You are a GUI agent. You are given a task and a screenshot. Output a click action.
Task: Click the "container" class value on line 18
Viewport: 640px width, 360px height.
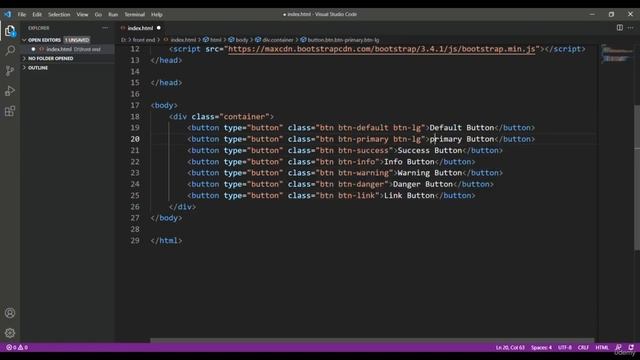[x=244, y=117]
